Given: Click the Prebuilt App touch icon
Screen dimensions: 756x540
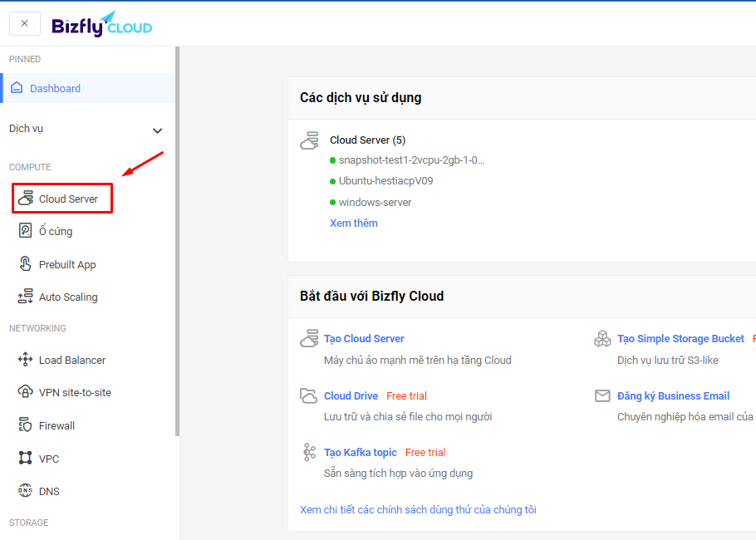Looking at the screenshot, I should pyautogui.click(x=25, y=263).
